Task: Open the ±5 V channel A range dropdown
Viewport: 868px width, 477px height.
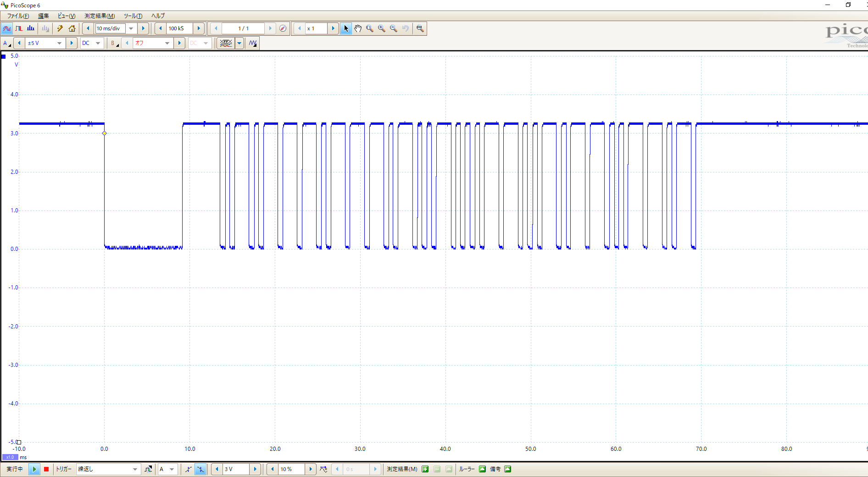Action: [x=59, y=43]
